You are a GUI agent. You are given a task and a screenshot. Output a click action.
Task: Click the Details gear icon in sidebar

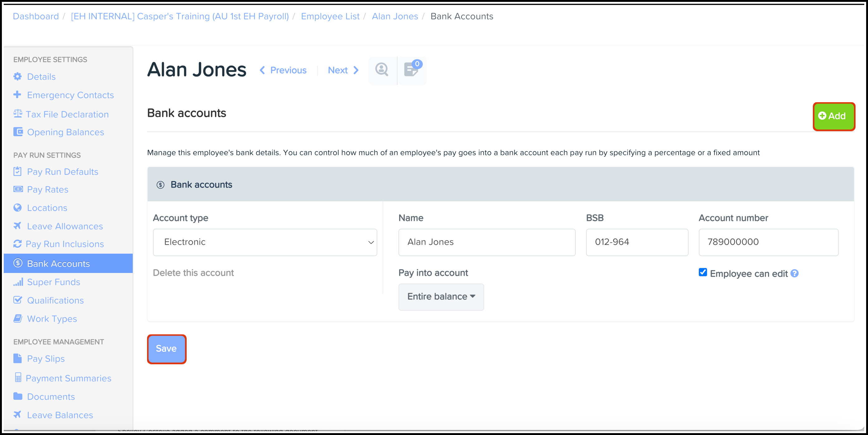click(17, 76)
